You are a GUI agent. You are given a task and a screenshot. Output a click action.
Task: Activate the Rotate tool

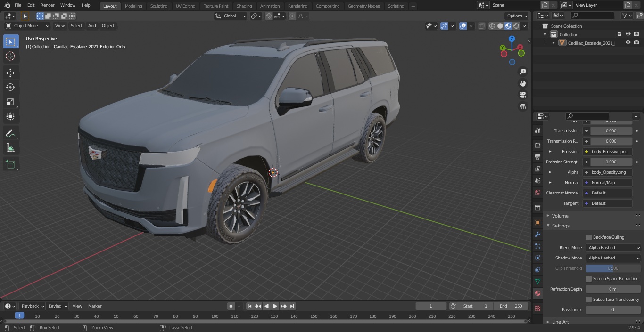(10, 87)
